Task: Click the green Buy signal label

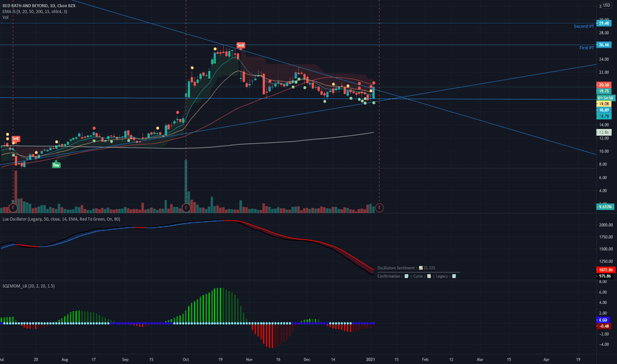Action: (x=56, y=165)
